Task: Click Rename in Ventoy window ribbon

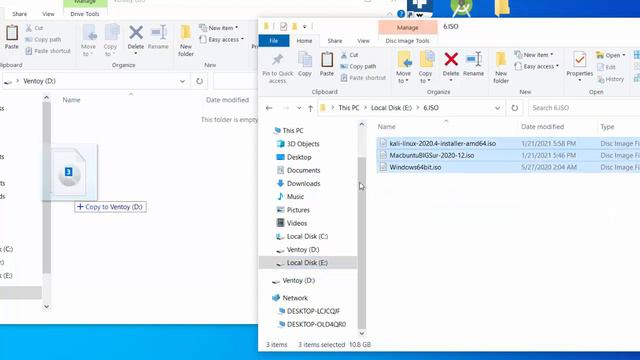Action: click(158, 38)
